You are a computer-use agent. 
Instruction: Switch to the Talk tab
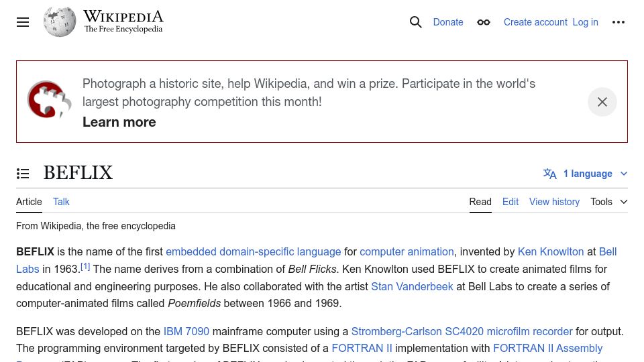pos(61,202)
